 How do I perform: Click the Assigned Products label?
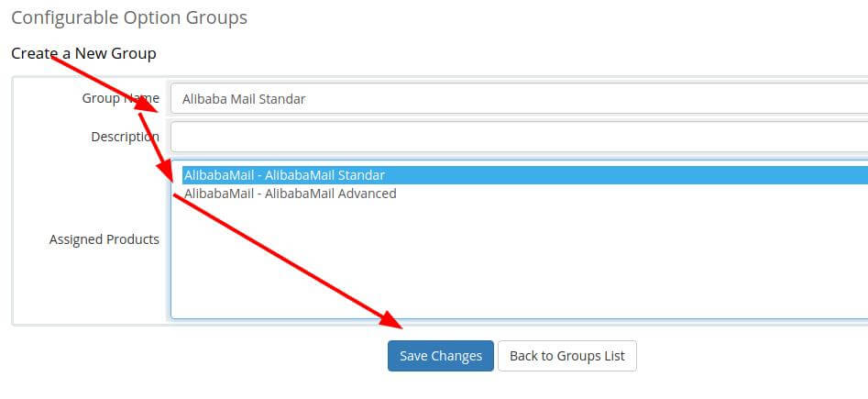tap(104, 239)
